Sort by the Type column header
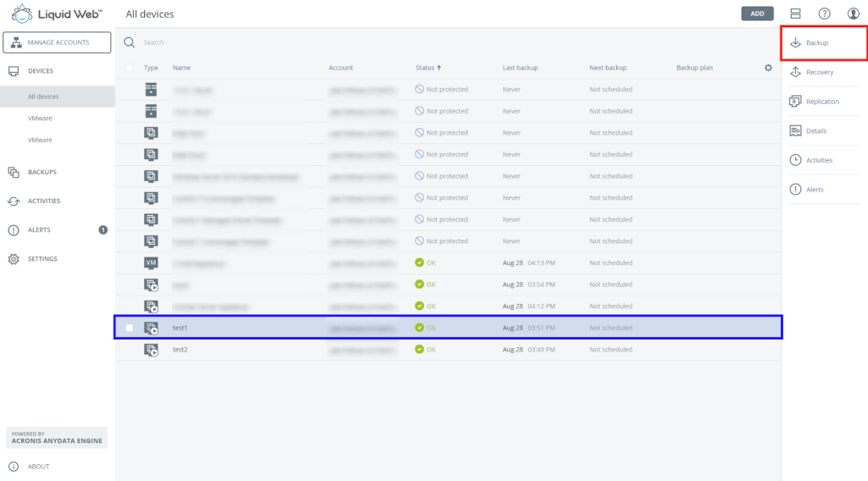The width and height of the screenshot is (868, 481). [151, 68]
